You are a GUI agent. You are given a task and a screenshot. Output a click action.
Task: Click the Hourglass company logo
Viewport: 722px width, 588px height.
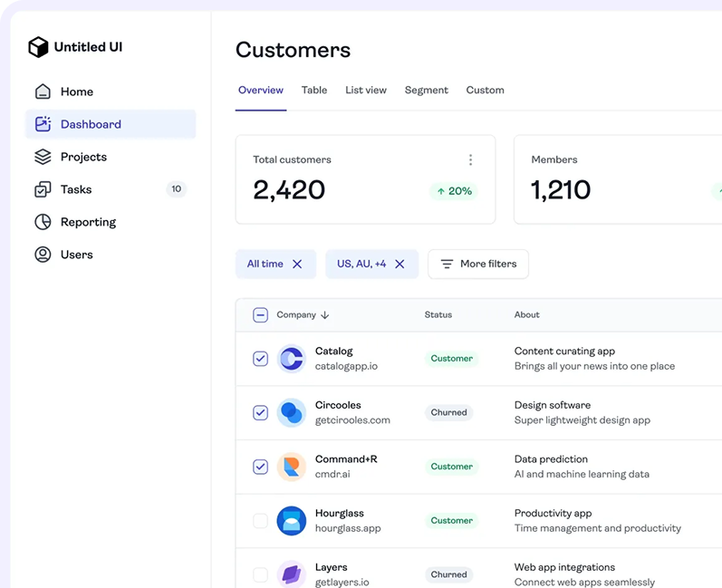[x=291, y=521]
